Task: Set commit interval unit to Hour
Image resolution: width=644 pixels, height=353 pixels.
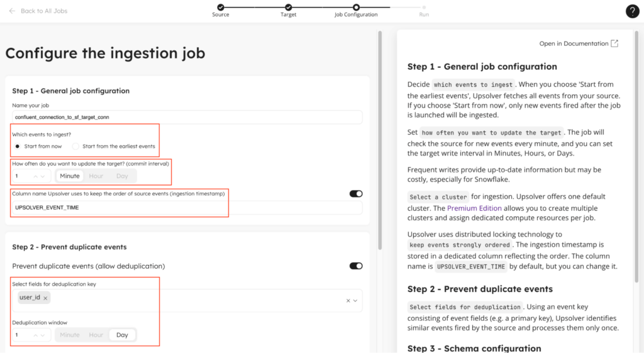Action: [96, 176]
